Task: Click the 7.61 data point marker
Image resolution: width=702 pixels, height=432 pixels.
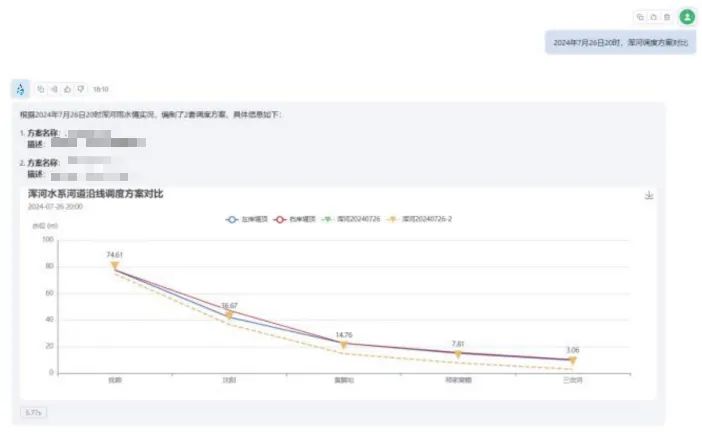Action: click(x=458, y=354)
